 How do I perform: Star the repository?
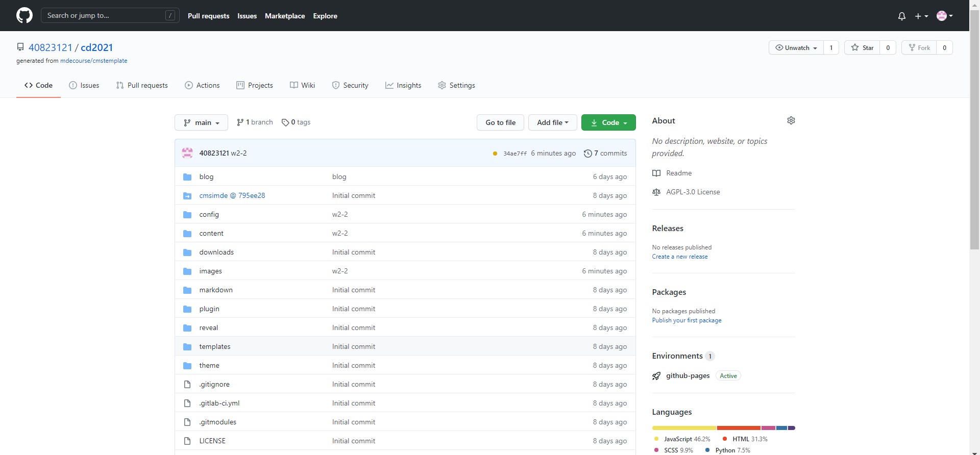(x=862, y=47)
